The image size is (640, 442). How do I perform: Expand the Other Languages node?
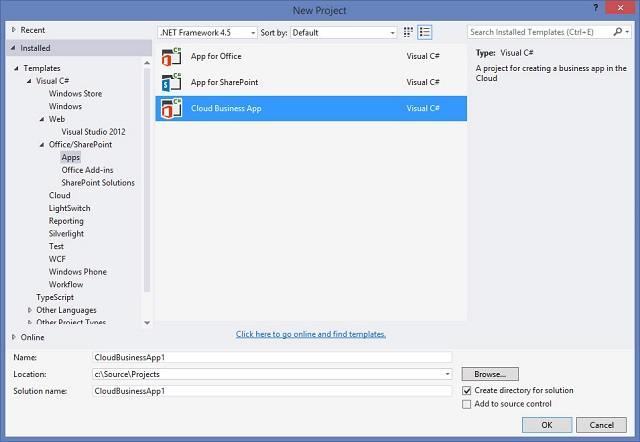pos(29,310)
